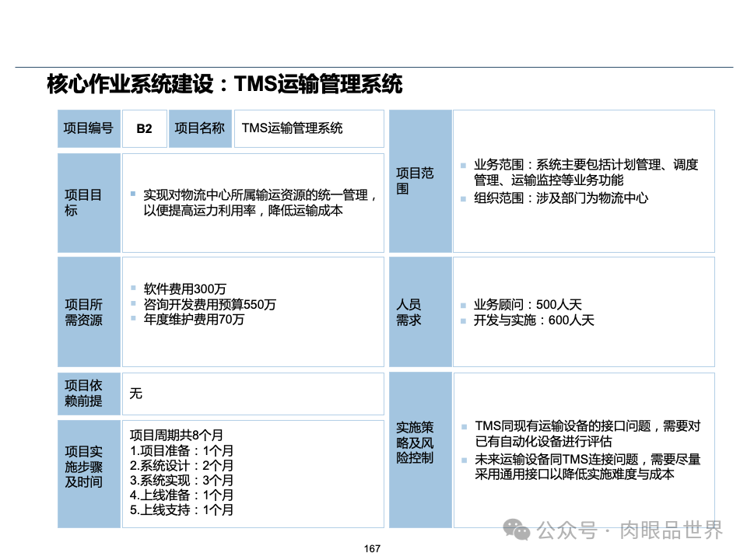Image resolution: width=747 pixels, height=560 pixels.
Task: Select the 项目范围 label cell
Action: pos(420,181)
